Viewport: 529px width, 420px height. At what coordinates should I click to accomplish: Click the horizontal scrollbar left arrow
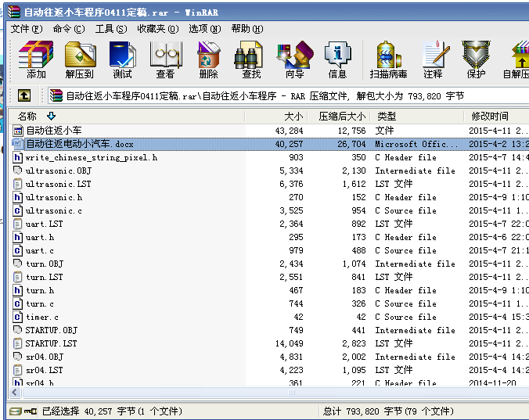15,393
